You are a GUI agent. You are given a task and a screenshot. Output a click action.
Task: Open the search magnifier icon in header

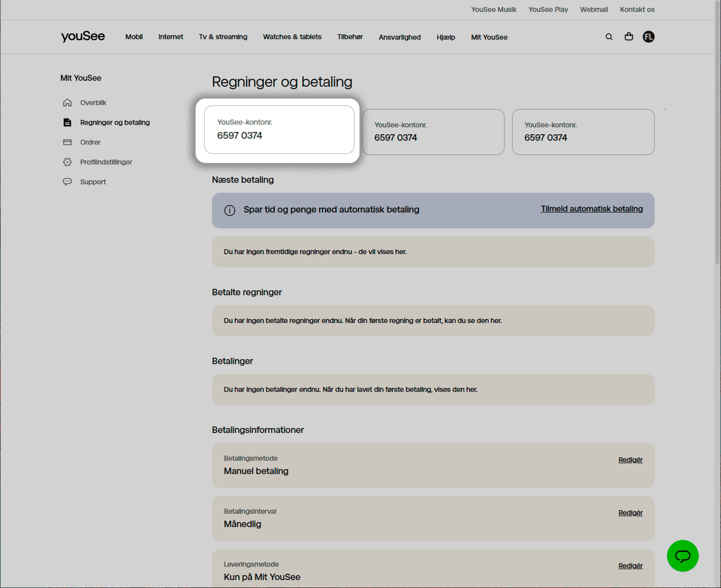609,37
